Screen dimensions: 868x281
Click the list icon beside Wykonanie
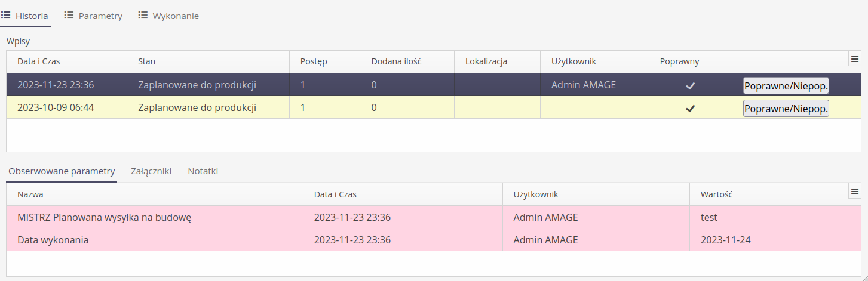click(143, 16)
